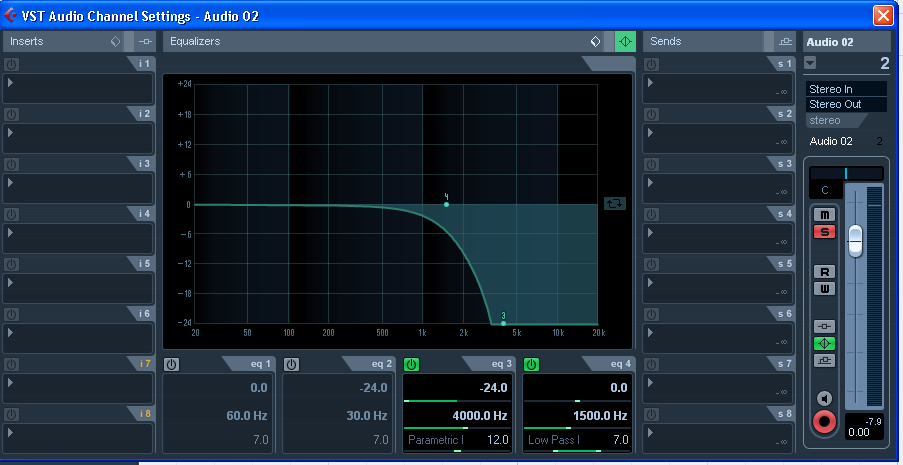Click the eq 3 tab label

click(501, 364)
